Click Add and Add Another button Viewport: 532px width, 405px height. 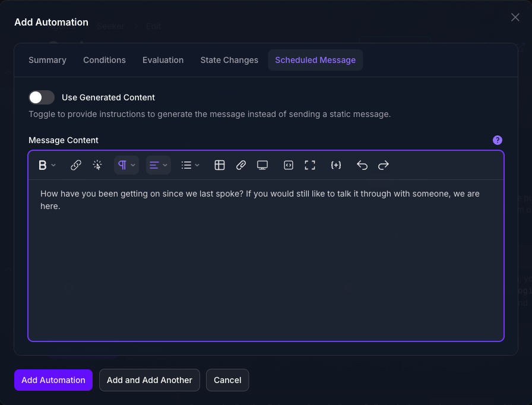pos(150,380)
